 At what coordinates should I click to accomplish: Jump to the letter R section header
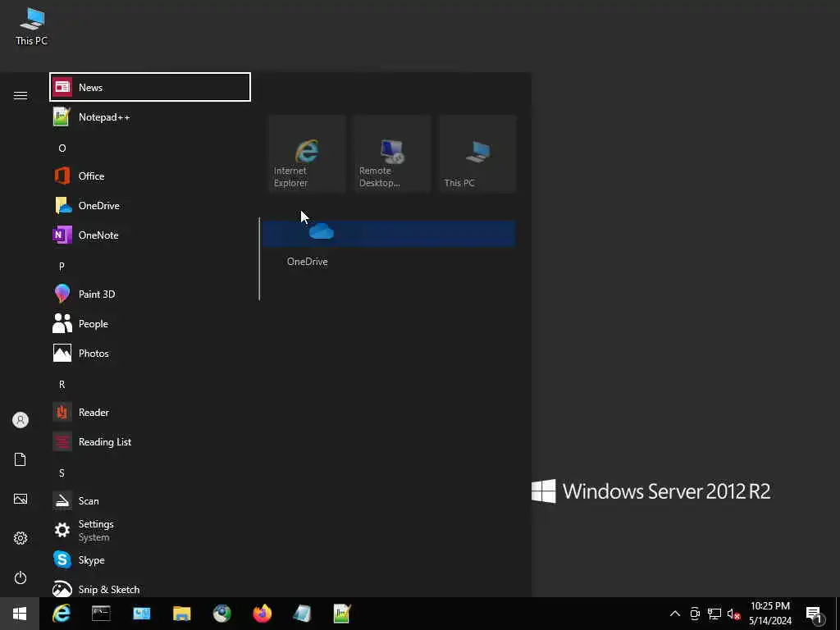pyautogui.click(x=62, y=384)
